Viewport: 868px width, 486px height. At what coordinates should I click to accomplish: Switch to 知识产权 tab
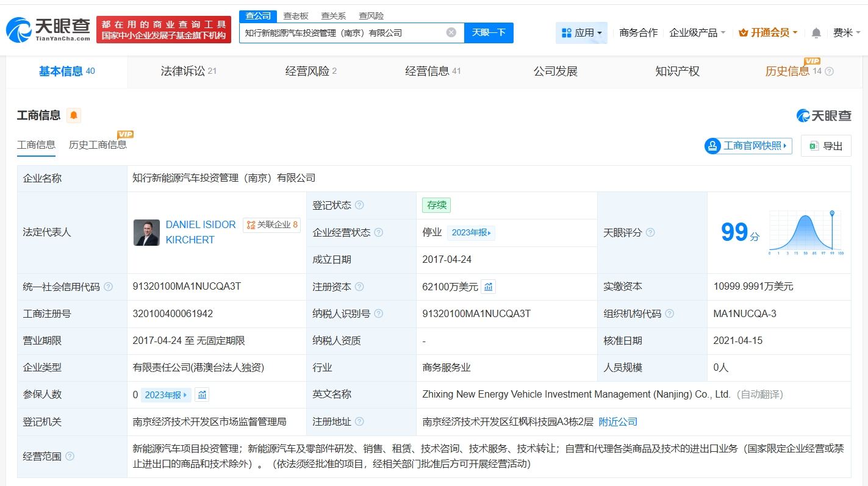point(677,71)
